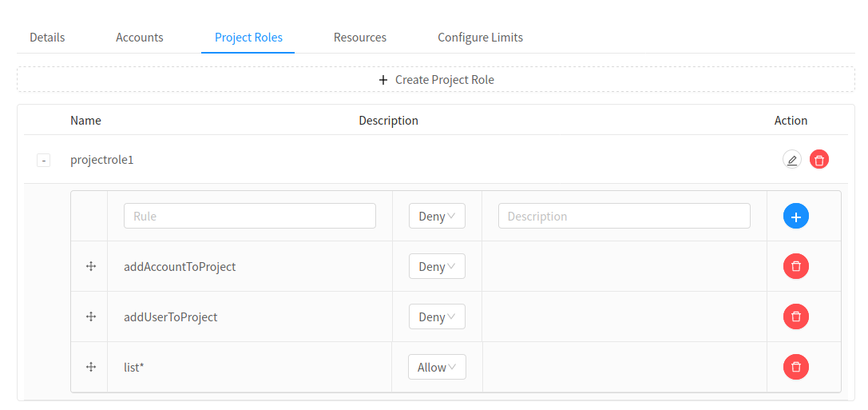This screenshot has height=410, width=868.
Task: Go to the Configure Limits tab
Action: tap(480, 38)
